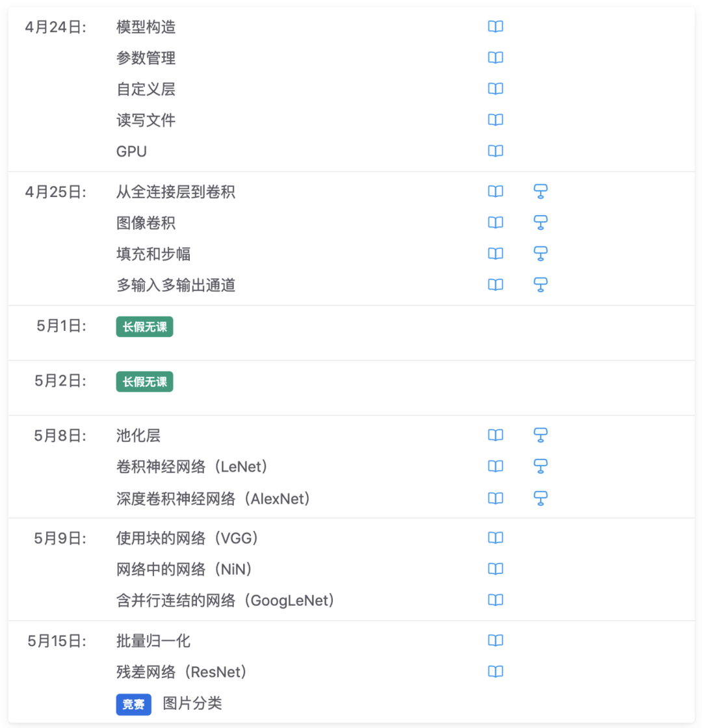Open book icon for 残差网络 (ResNet)
The width and height of the screenshot is (702, 728).
click(495, 671)
